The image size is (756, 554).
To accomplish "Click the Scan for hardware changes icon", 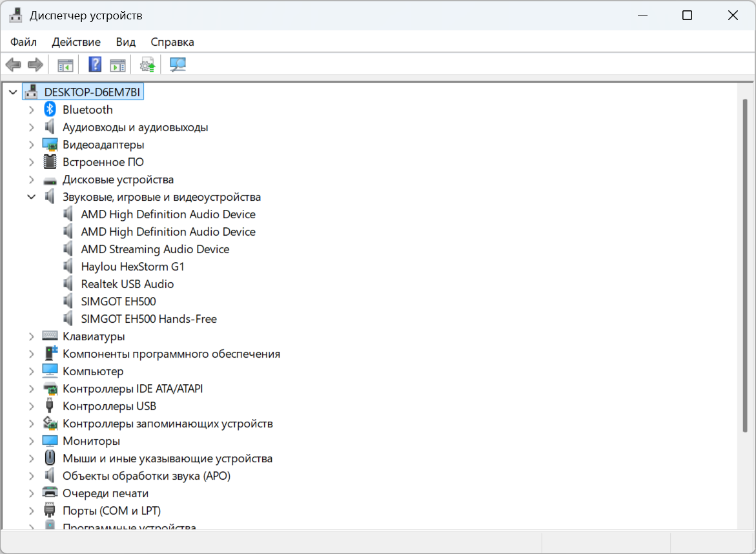I will [x=178, y=65].
